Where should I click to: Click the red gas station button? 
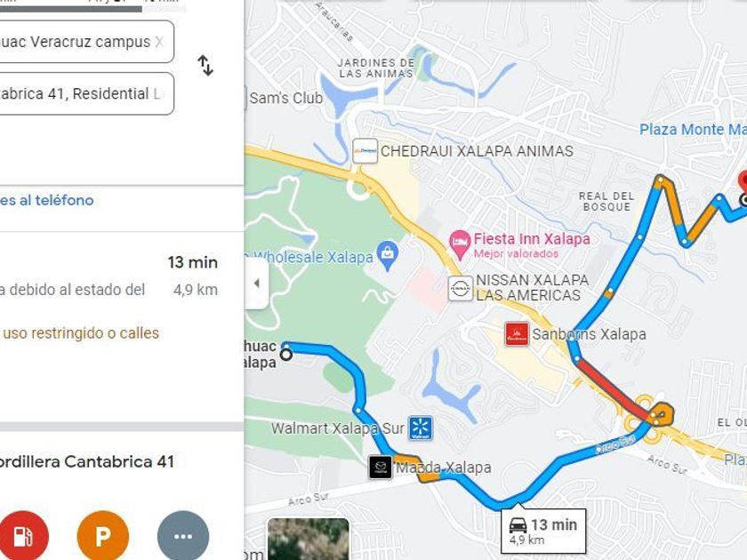[23, 536]
